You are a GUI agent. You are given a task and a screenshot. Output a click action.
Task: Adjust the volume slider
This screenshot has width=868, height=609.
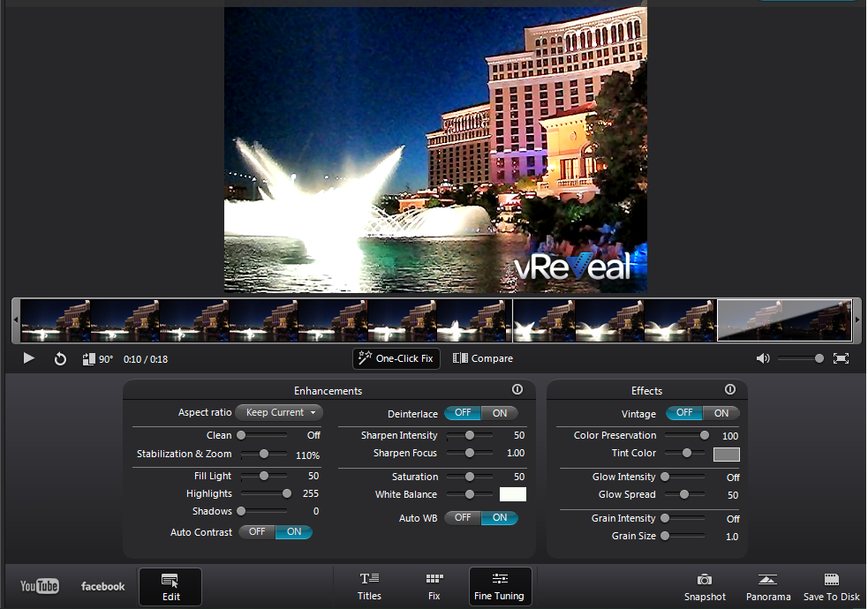pos(801,358)
